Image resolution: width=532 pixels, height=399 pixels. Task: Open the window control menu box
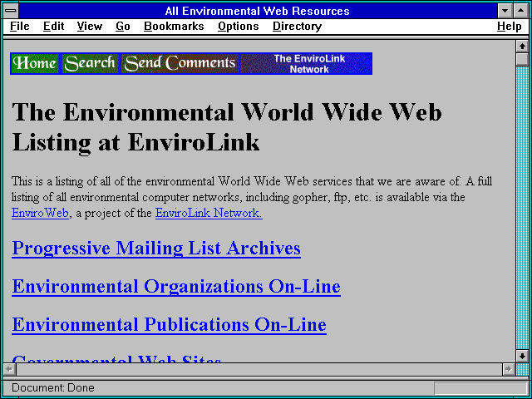(11, 11)
